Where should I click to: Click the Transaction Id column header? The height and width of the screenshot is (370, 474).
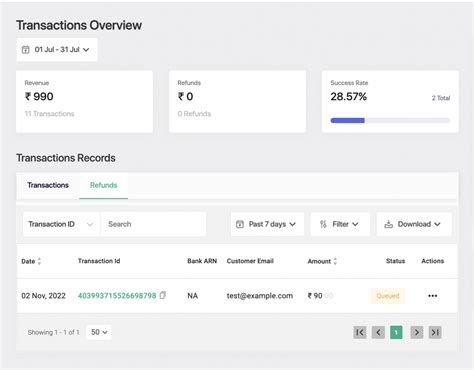(99, 261)
